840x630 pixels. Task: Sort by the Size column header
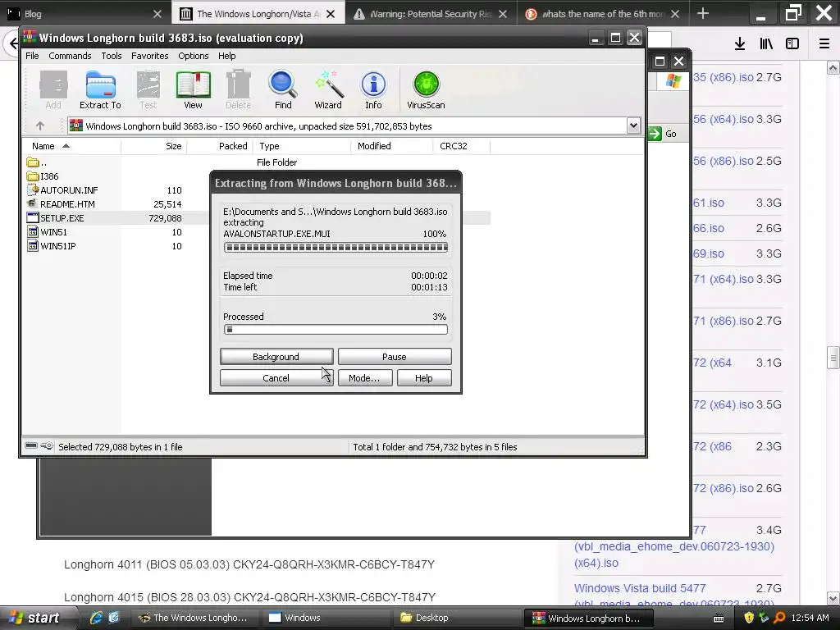pos(153,146)
